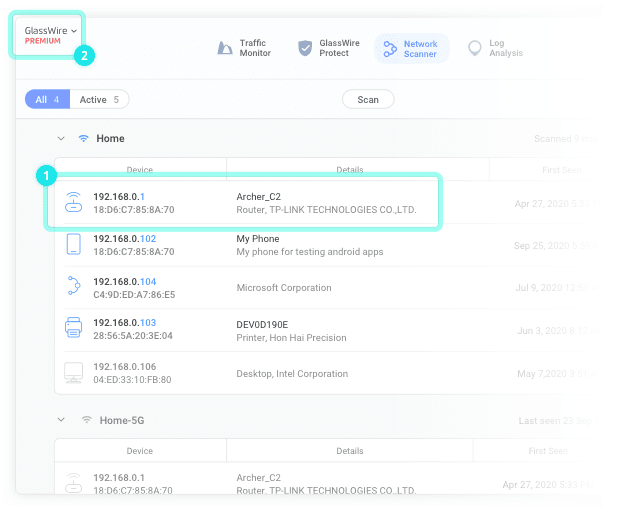Click the Log Analysis magnifier icon
This screenshot has width=638, height=512.
pyautogui.click(x=474, y=48)
